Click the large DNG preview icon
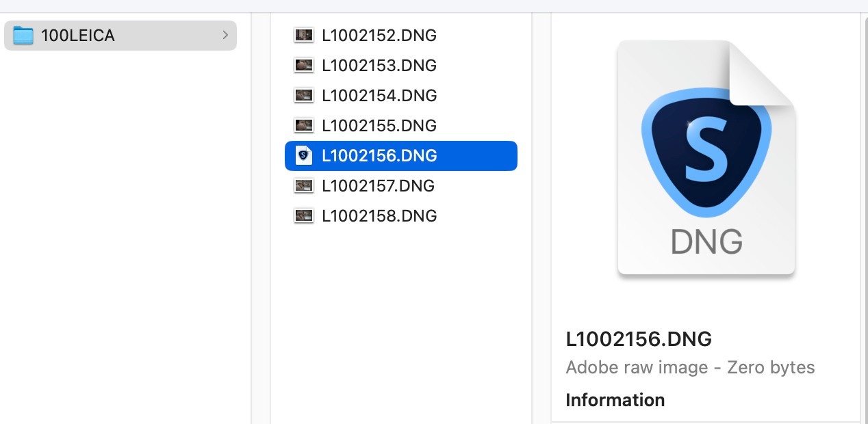This screenshot has height=424, width=868. tap(706, 158)
